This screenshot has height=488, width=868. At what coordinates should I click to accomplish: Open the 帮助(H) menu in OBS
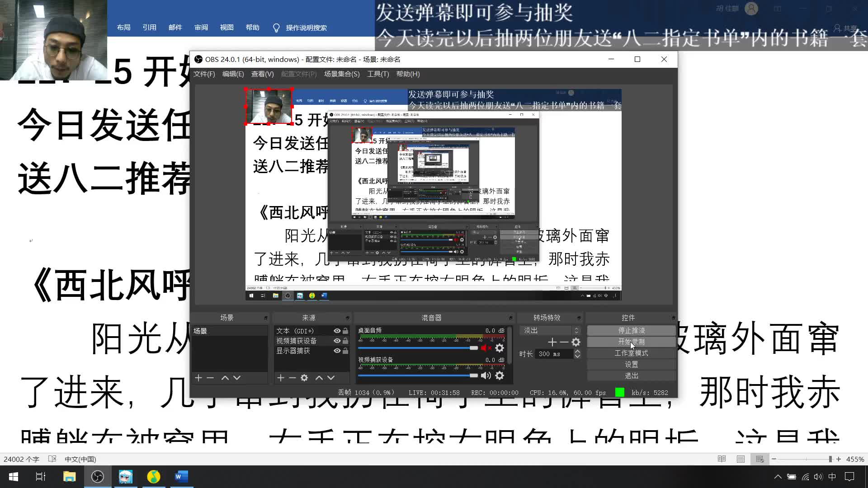[408, 74]
